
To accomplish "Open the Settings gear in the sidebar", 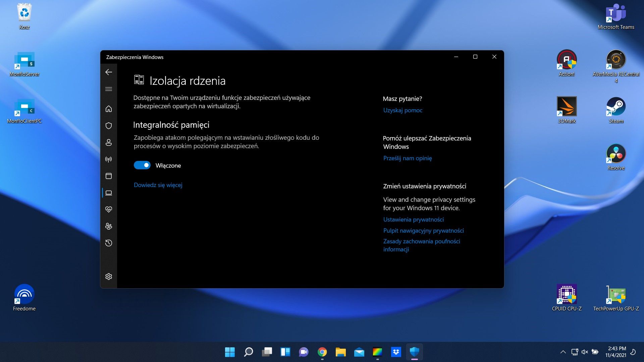I will pyautogui.click(x=109, y=277).
